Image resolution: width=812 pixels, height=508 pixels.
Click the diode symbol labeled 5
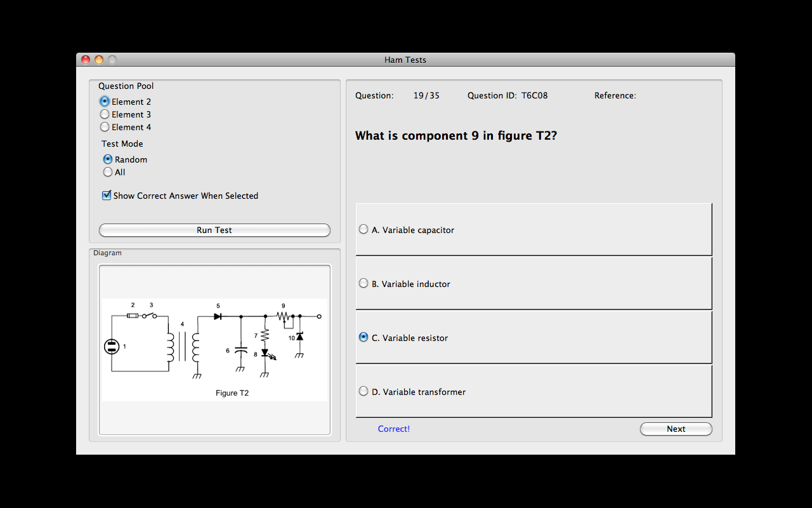[218, 316]
